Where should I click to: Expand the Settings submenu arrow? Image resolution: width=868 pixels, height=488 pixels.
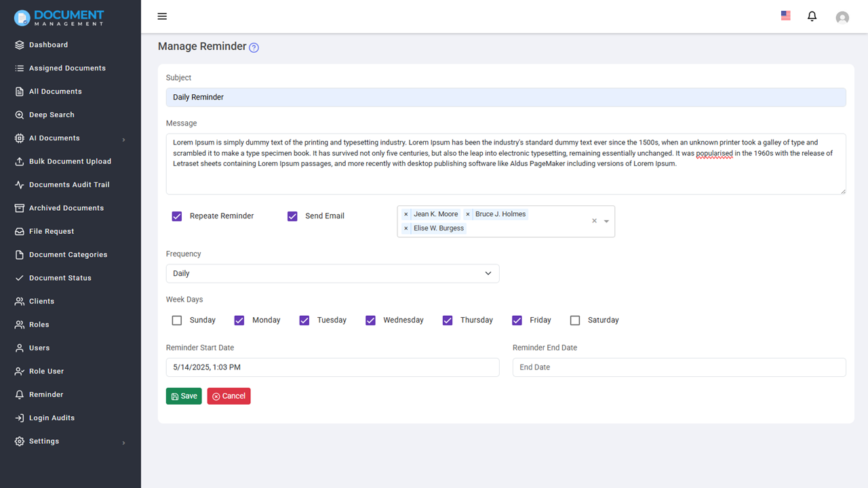pyautogui.click(x=123, y=442)
